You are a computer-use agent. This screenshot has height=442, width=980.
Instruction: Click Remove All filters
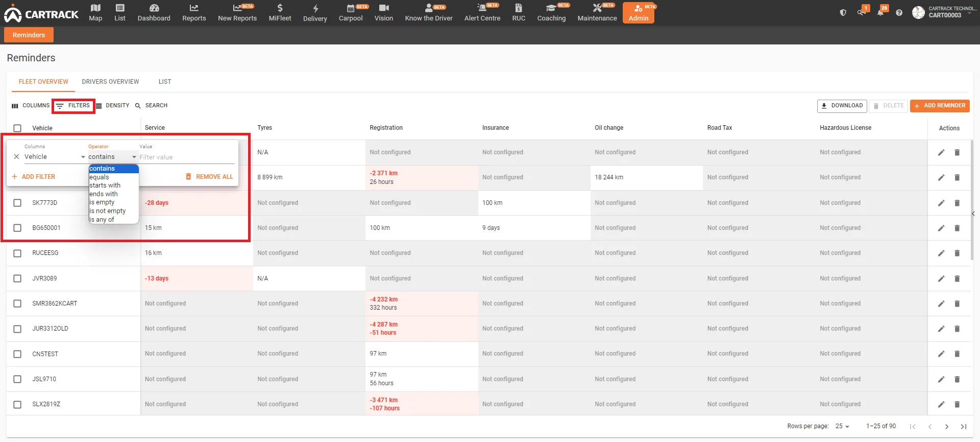210,177
